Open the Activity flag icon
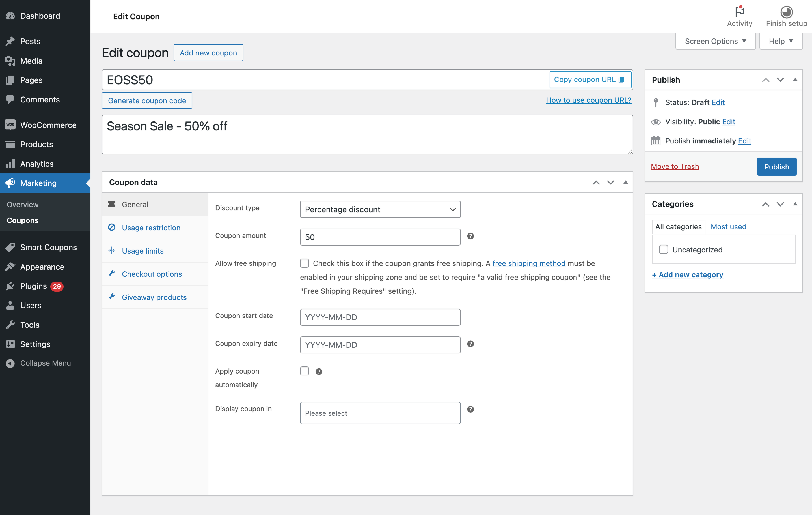The height and width of the screenshot is (515, 812). (x=740, y=12)
